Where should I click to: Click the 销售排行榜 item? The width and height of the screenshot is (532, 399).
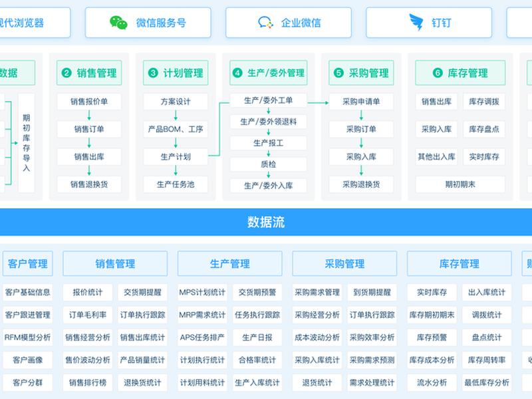click(x=88, y=383)
